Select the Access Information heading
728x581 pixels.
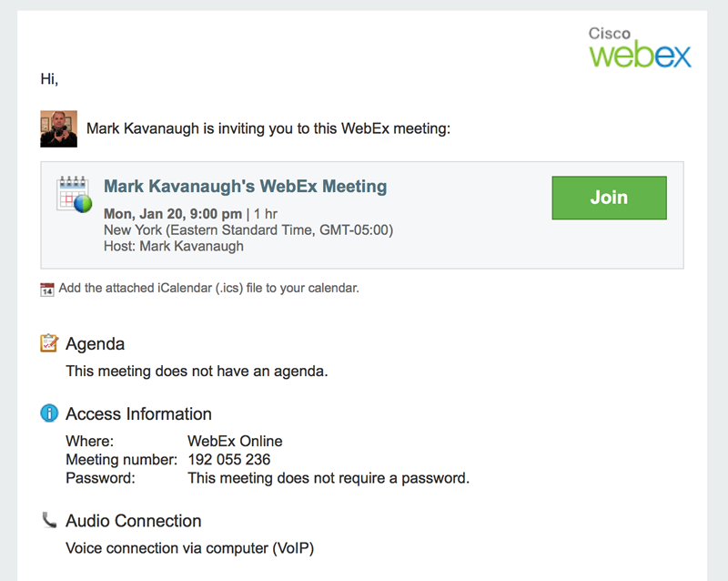coord(139,413)
